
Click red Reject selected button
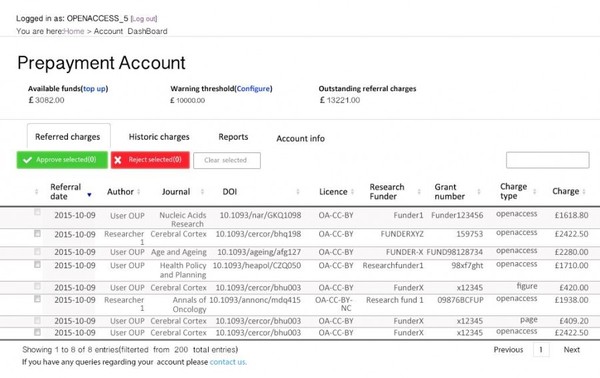150,160
